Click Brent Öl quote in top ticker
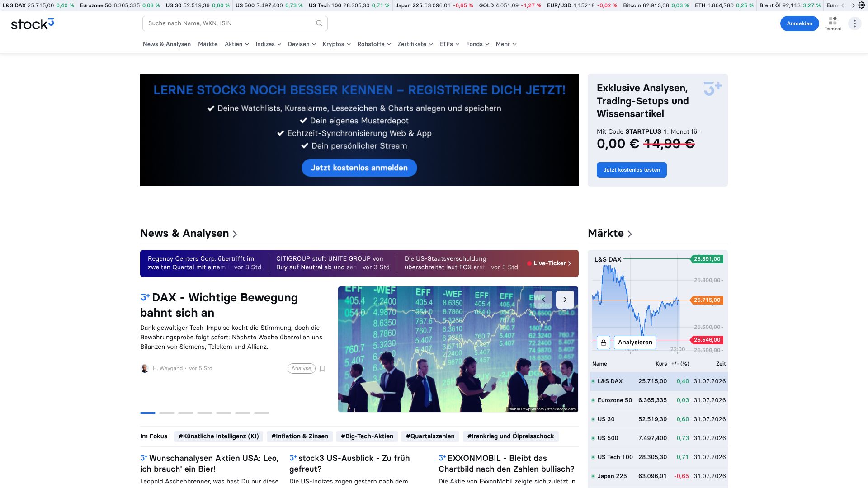Image resolution: width=868 pixels, height=488 pixels. (790, 5)
